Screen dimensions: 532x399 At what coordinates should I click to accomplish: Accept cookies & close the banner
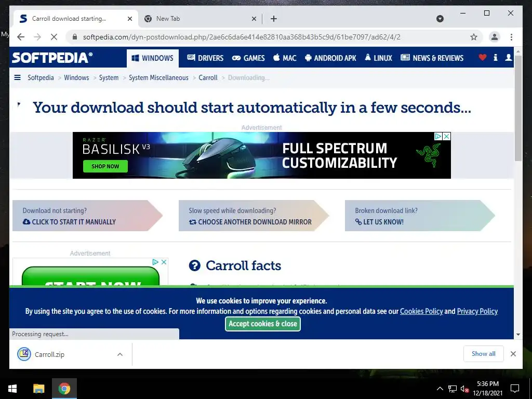[262, 324]
